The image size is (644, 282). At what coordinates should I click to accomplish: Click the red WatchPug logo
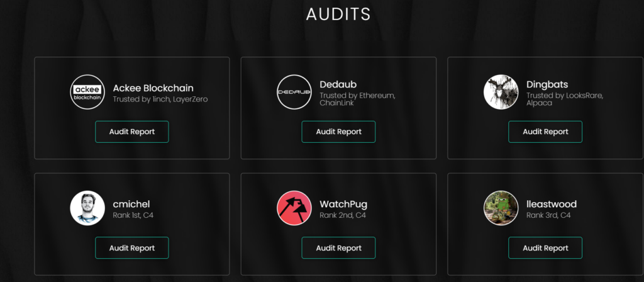pyautogui.click(x=294, y=208)
